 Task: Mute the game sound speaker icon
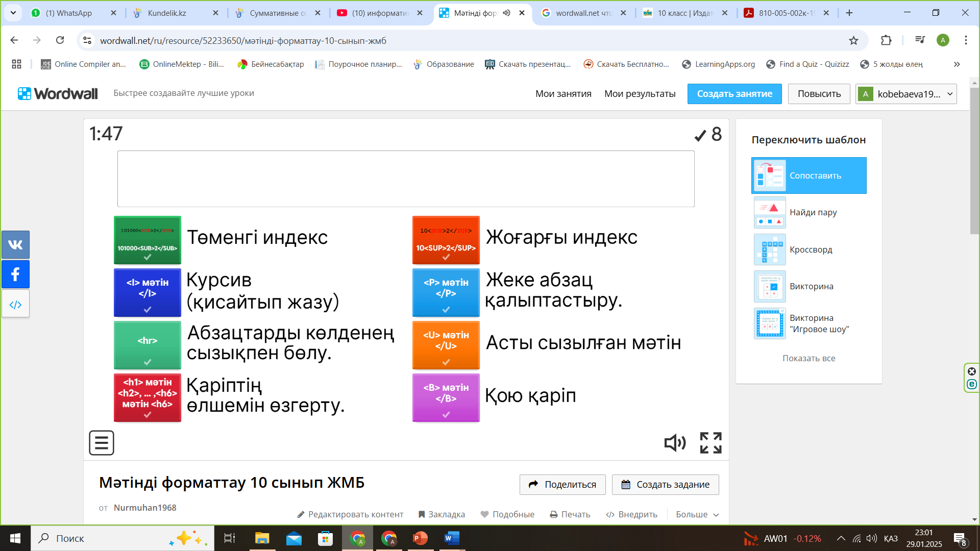point(675,443)
